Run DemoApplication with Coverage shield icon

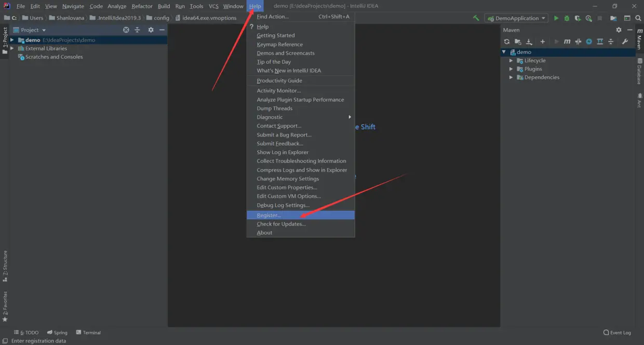click(x=578, y=18)
